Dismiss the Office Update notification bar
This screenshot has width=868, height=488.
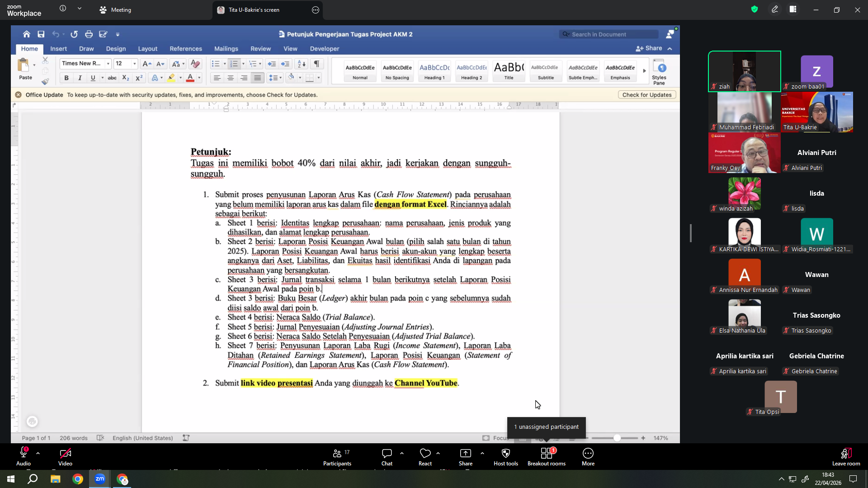click(18, 95)
